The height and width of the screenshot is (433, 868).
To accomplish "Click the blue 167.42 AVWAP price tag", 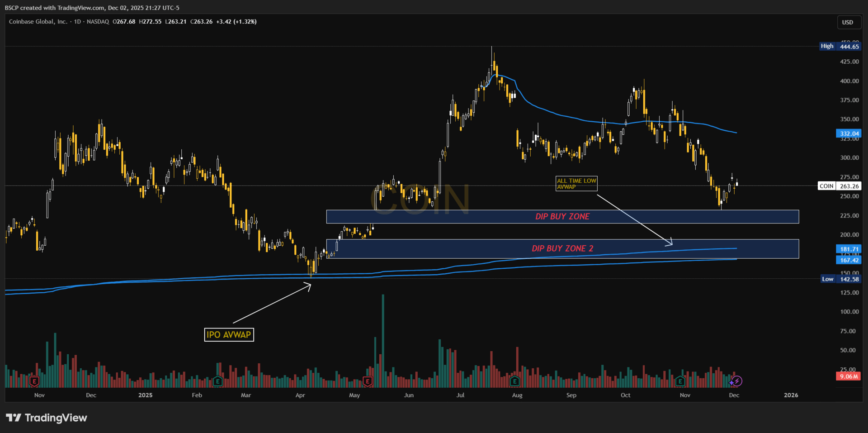I will coord(849,260).
